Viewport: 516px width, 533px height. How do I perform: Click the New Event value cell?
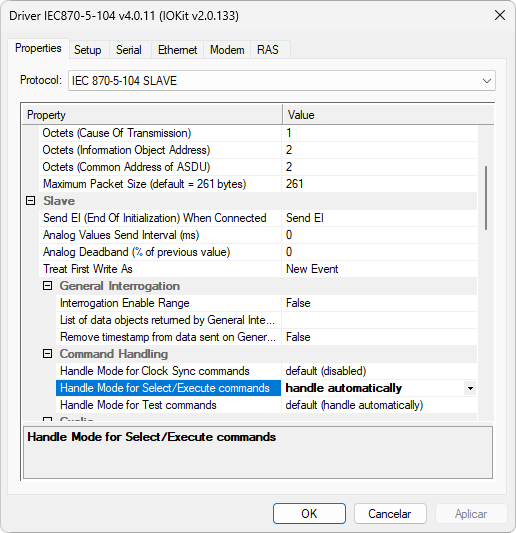[x=379, y=269]
